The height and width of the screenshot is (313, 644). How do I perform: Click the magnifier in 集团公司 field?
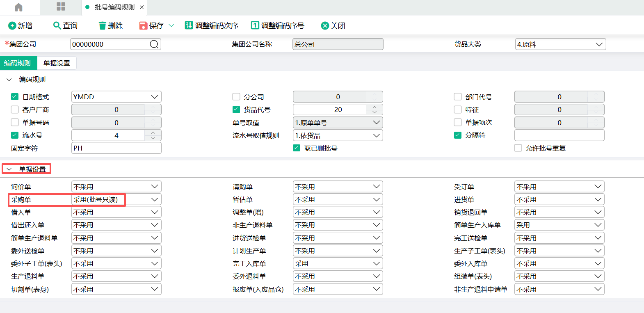coord(154,44)
